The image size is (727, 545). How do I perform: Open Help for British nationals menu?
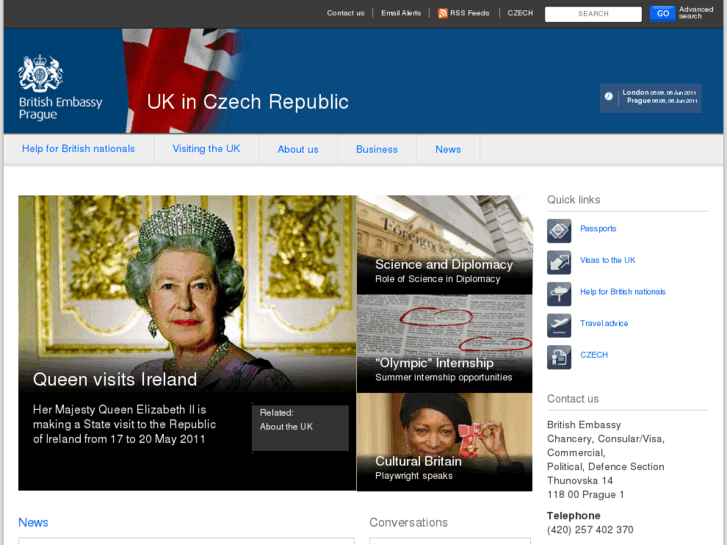(78, 149)
